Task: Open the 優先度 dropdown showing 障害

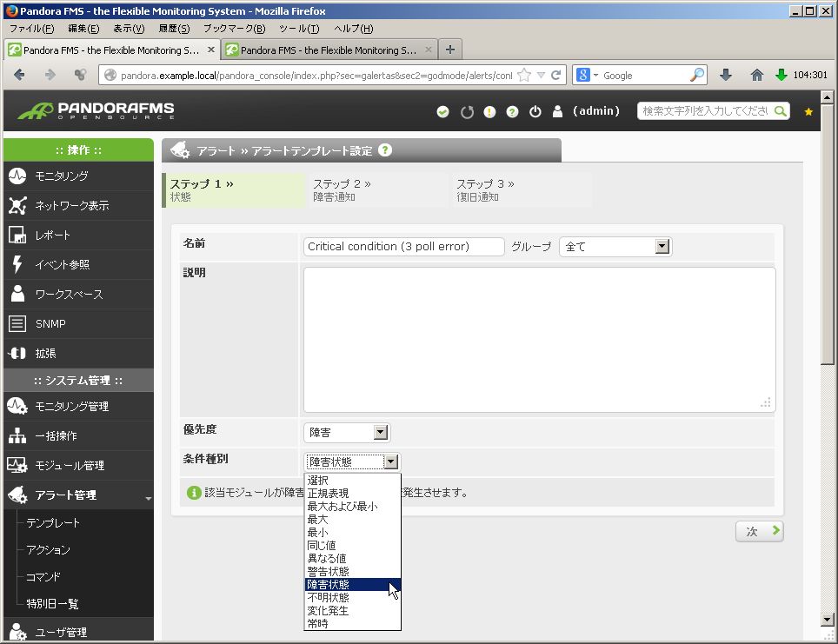Action: click(347, 432)
